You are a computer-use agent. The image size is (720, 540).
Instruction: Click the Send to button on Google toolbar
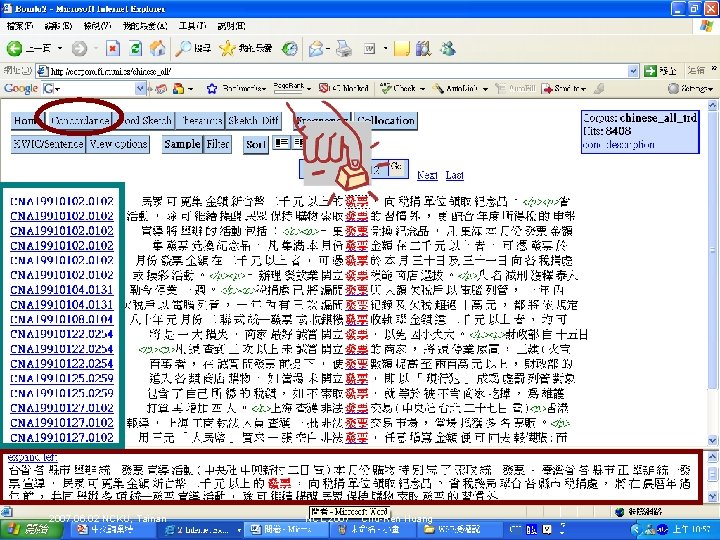coord(564,88)
